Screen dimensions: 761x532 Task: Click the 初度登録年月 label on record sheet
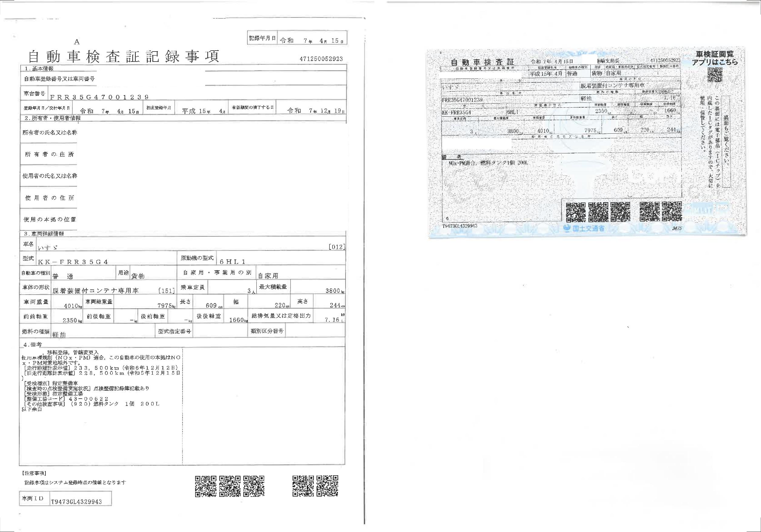pos(159,108)
